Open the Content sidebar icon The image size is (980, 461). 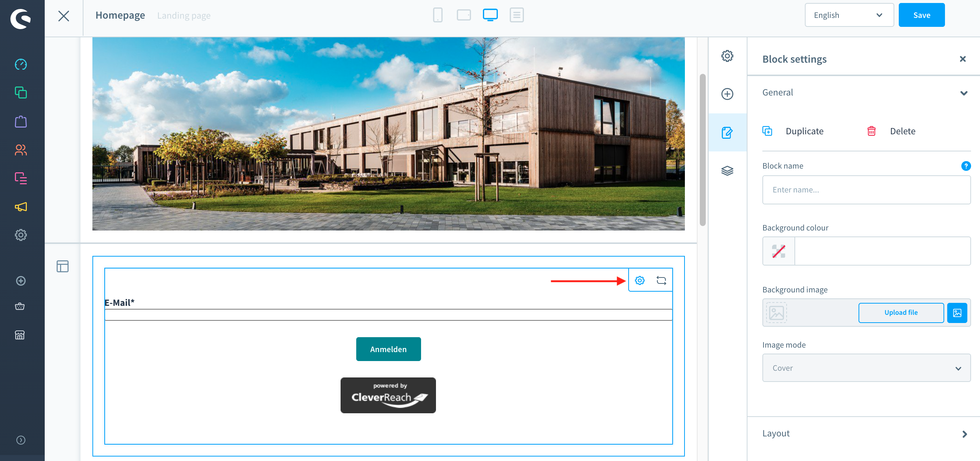point(20,178)
